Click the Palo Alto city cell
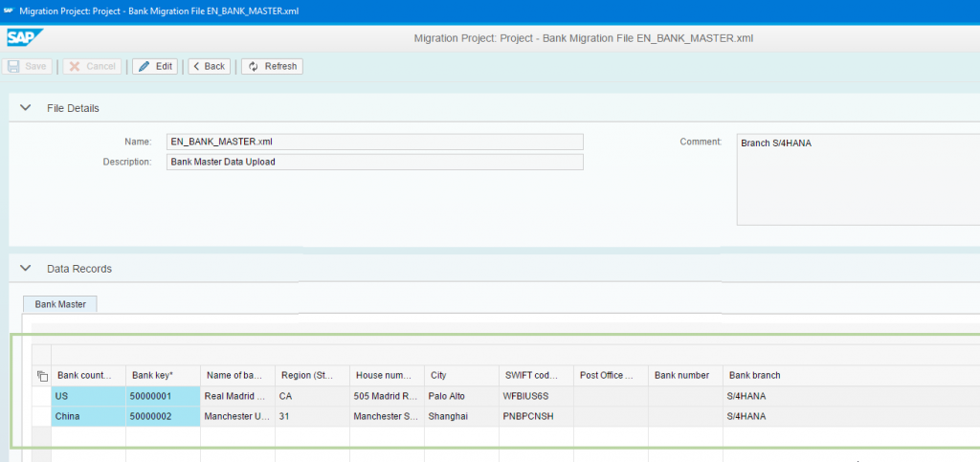Screen dimensions: 980x462 [462, 396]
